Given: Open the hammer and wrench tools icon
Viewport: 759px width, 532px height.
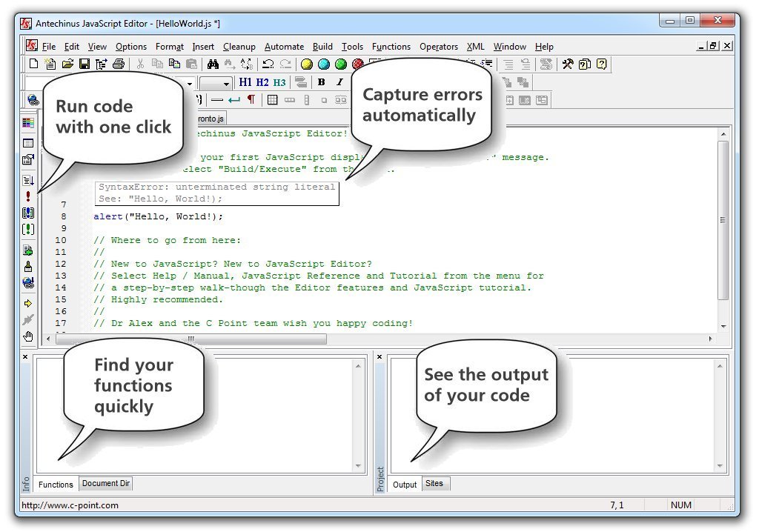Looking at the screenshot, I should tap(567, 64).
